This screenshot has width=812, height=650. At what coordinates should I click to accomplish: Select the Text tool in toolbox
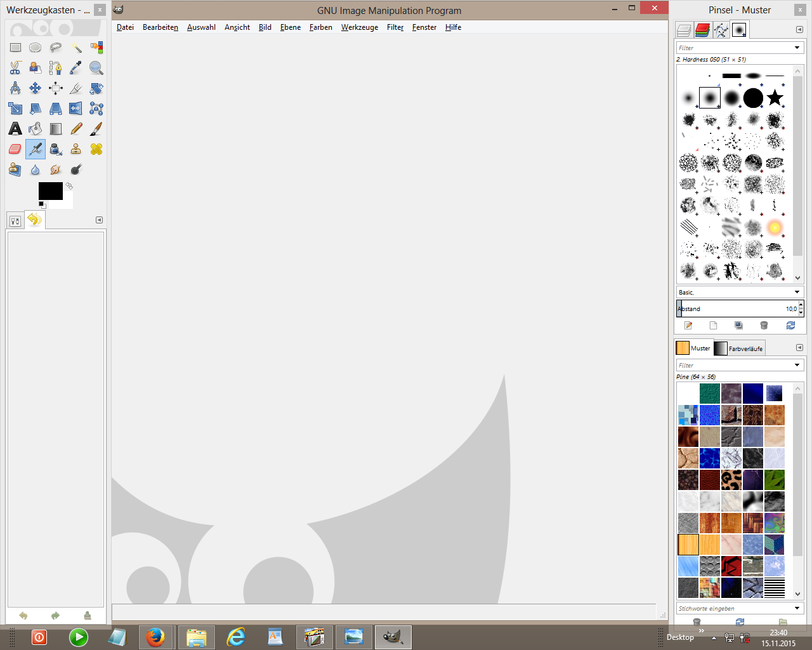(15, 129)
